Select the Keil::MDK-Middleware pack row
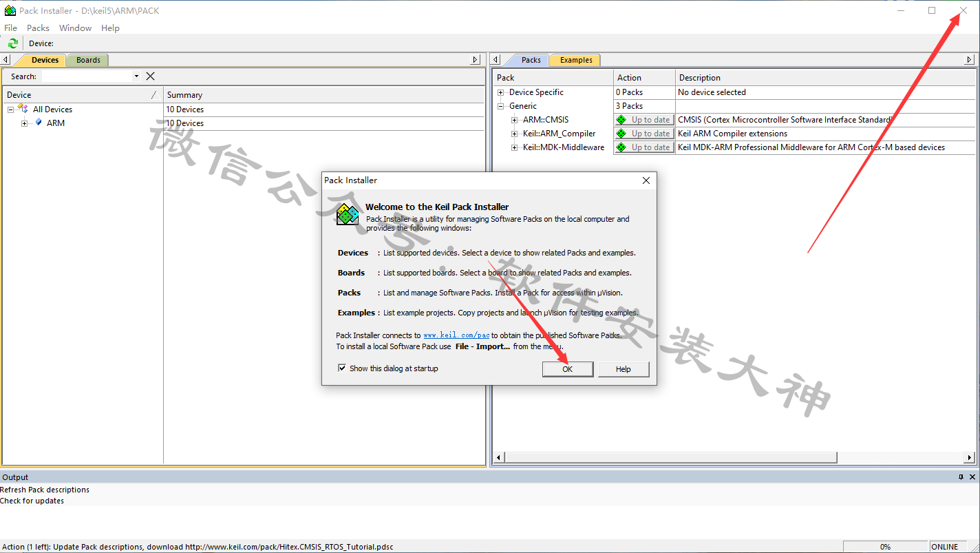The width and height of the screenshot is (980, 553). (563, 147)
